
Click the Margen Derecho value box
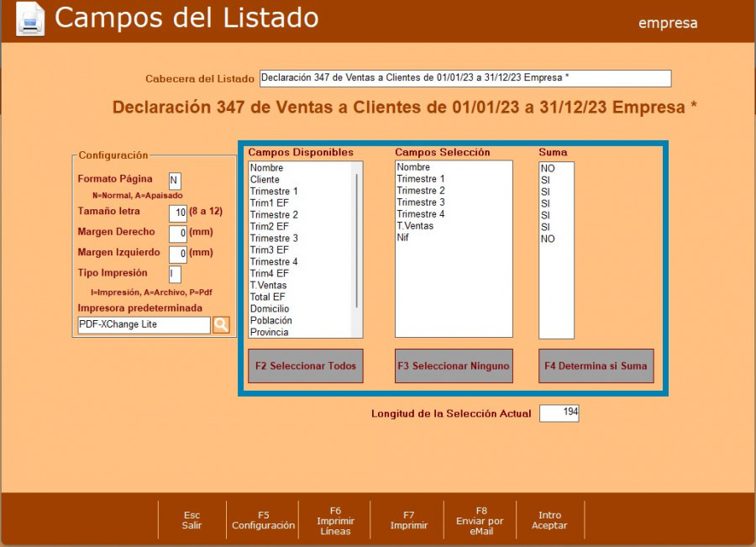click(x=177, y=234)
